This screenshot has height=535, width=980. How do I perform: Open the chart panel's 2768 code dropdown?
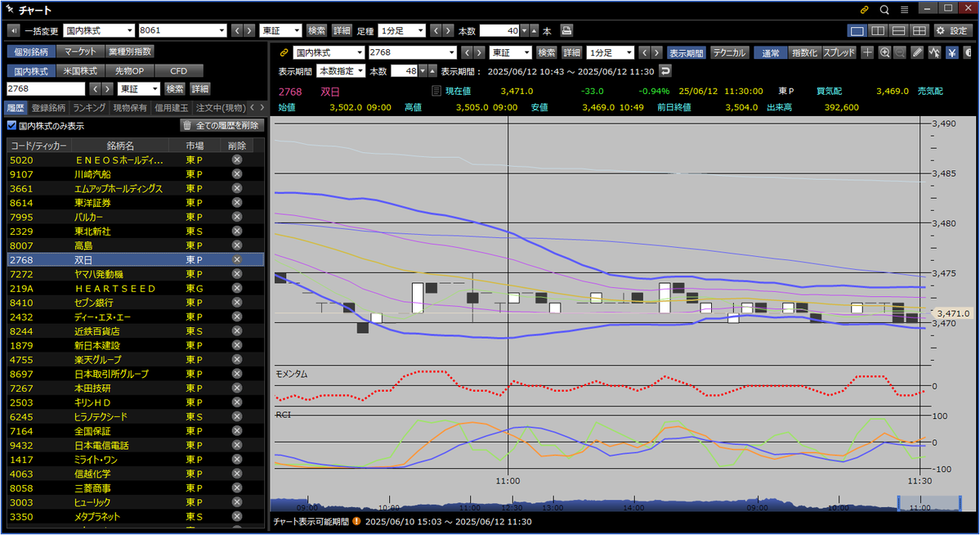point(412,52)
